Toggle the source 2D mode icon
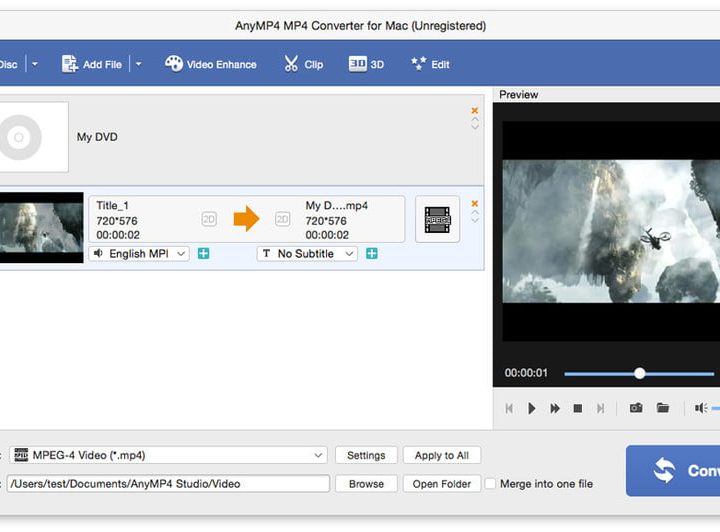720x532 pixels. pos(209,219)
